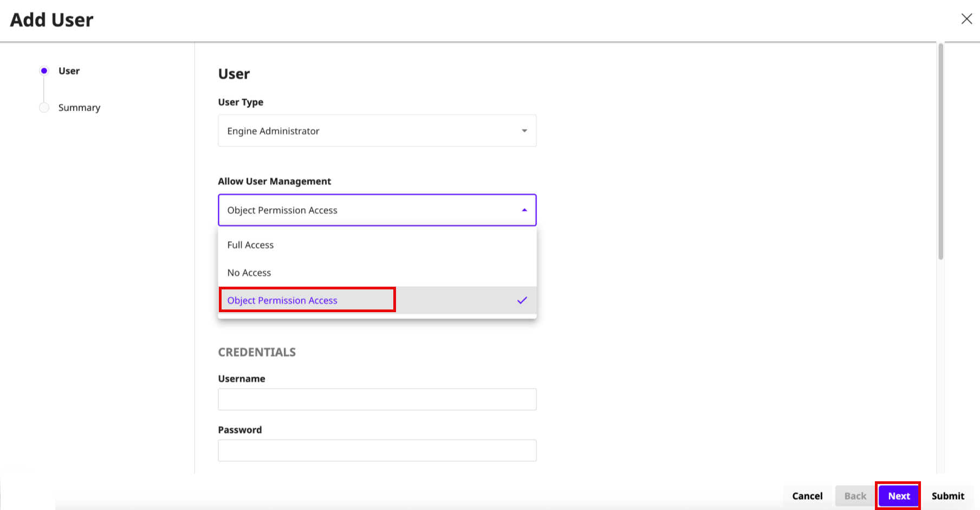The image size is (980, 510).
Task: Switch to the User step
Action: coord(68,70)
